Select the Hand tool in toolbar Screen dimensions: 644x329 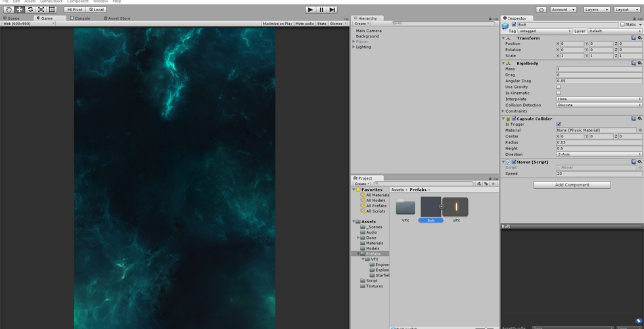point(9,10)
